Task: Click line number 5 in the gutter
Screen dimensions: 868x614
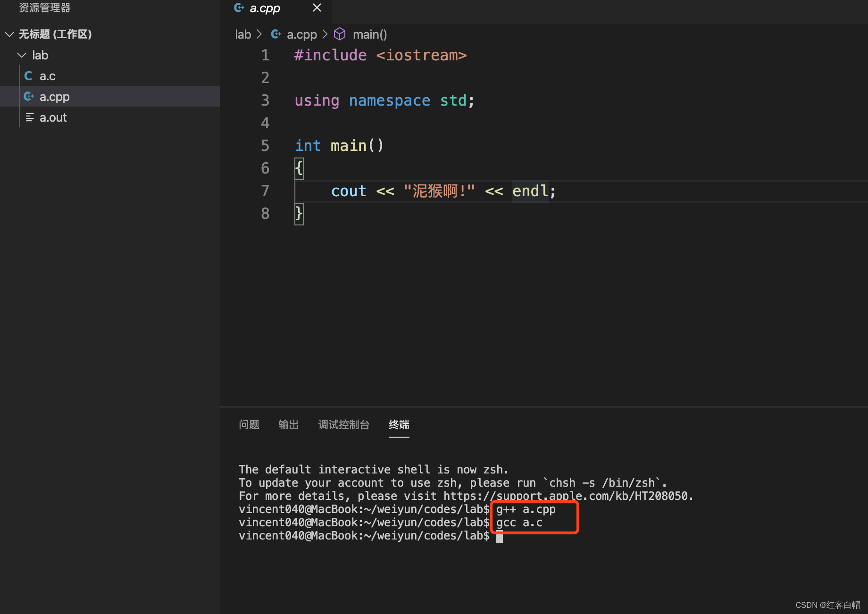Action: tap(265, 146)
